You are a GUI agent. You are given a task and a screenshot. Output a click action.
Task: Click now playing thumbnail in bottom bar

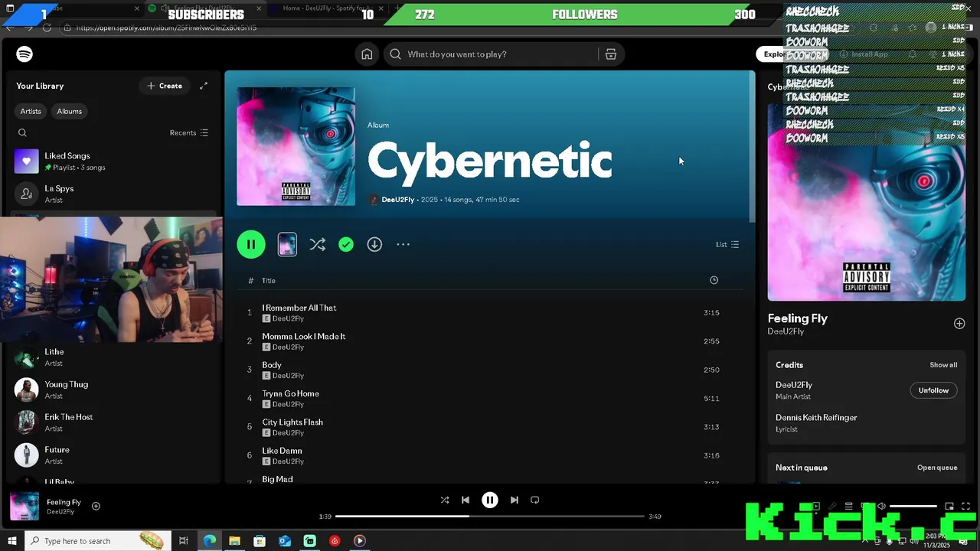coord(24,507)
